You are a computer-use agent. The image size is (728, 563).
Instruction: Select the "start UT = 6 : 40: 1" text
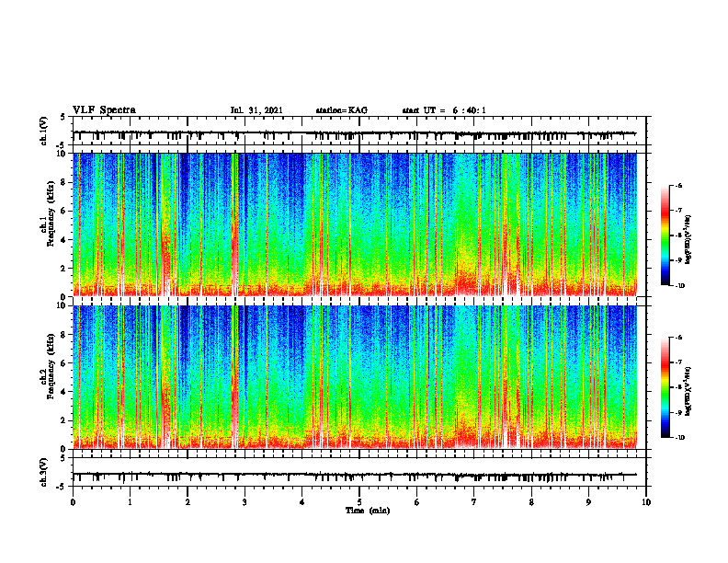[x=444, y=110]
